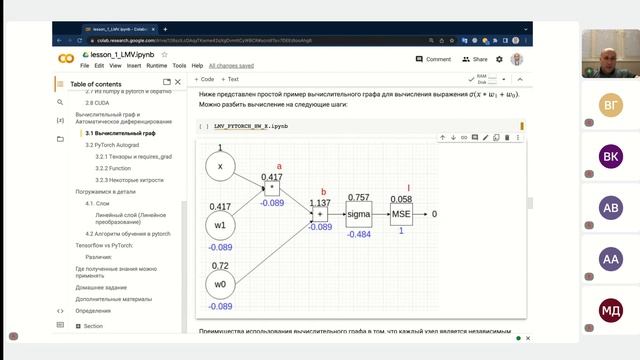Open the View menu
This screenshot has height=360, width=640.
point(115,66)
